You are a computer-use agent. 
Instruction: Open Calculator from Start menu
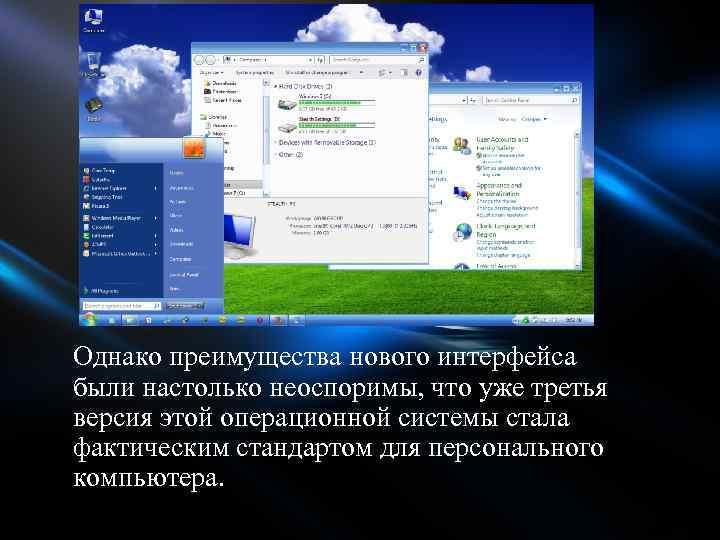coord(103,227)
